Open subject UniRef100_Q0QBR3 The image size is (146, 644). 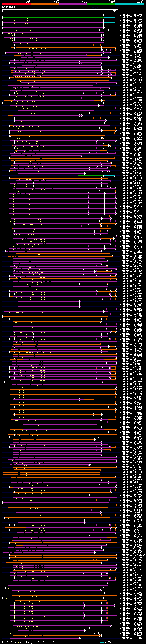(x=131, y=329)
